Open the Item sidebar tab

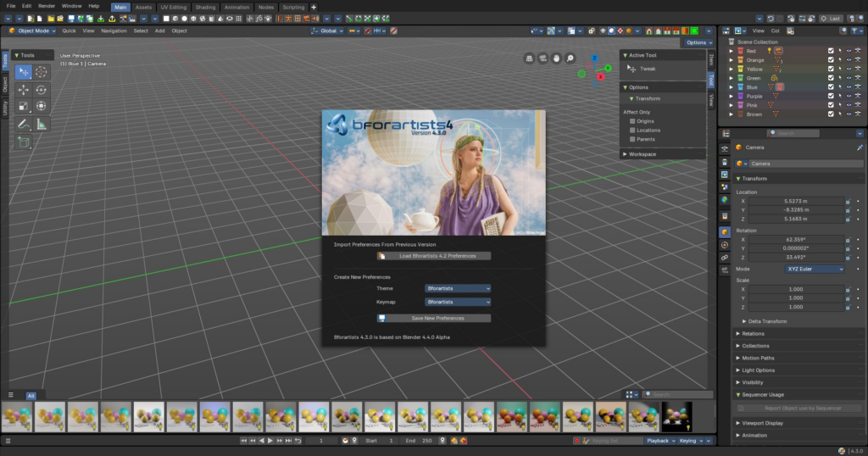(x=711, y=60)
